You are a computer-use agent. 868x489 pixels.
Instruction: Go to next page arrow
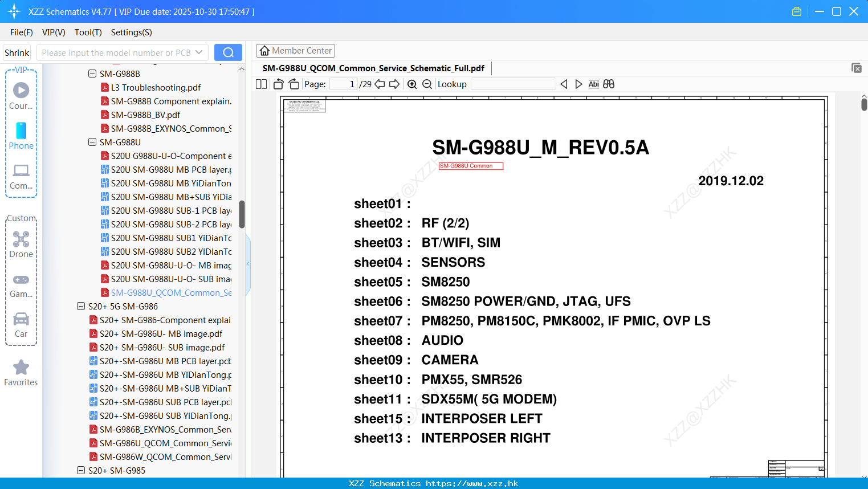(394, 84)
